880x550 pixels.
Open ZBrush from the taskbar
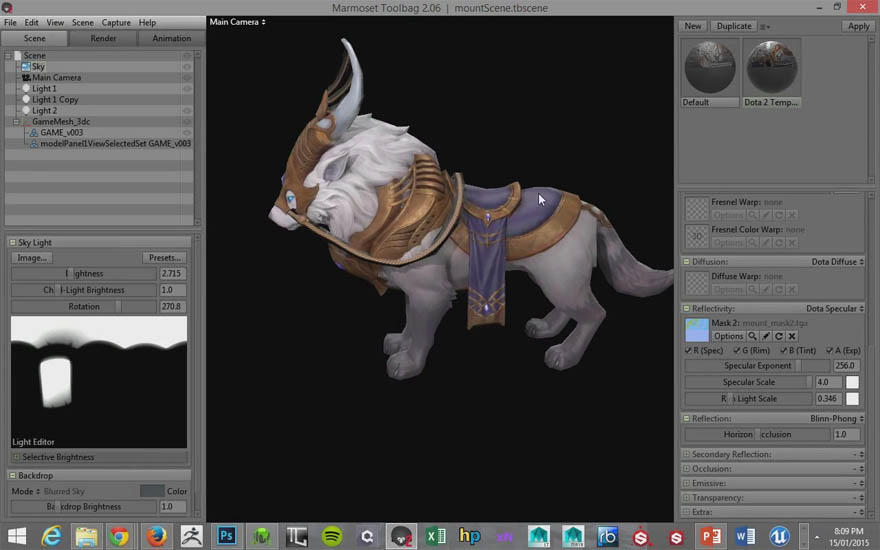tap(191, 536)
